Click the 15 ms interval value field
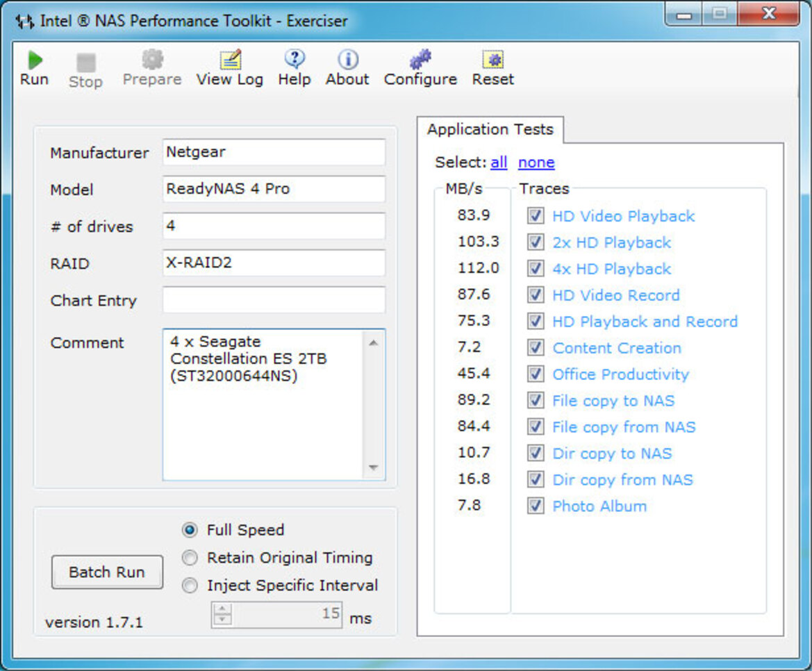The height and width of the screenshot is (671, 812). tap(287, 615)
